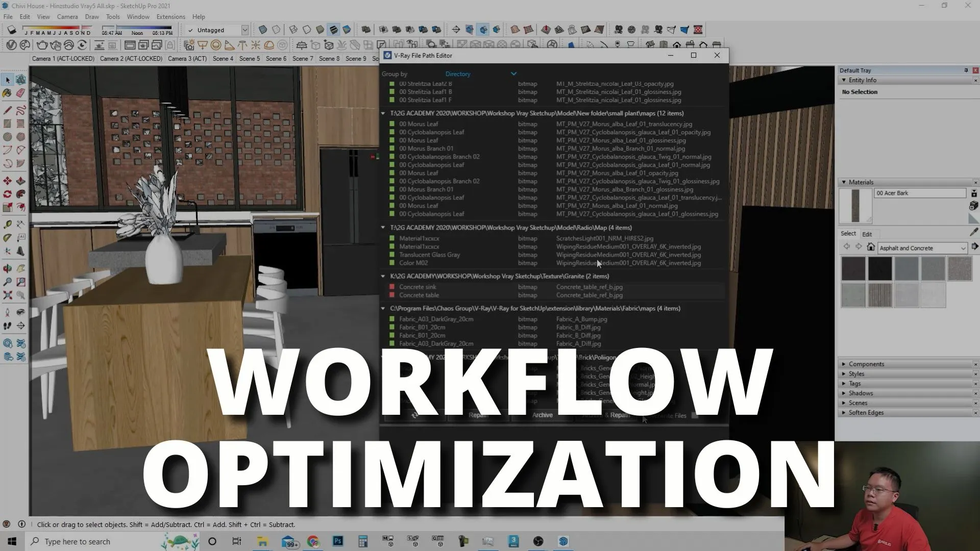Pick the Paint Bucket tool

coord(8,93)
